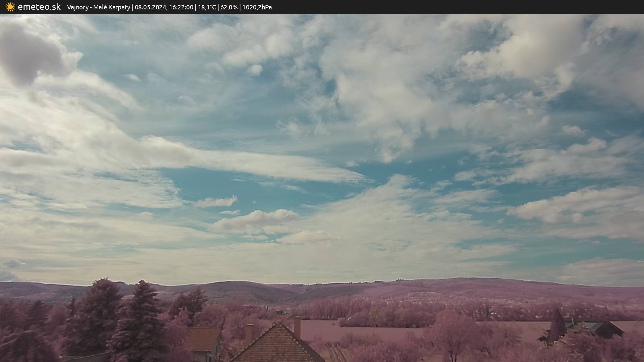This screenshot has height=362, width=644.
Task: Click the 1020,2hPa pressure reading
Action: click(x=257, y=7)
